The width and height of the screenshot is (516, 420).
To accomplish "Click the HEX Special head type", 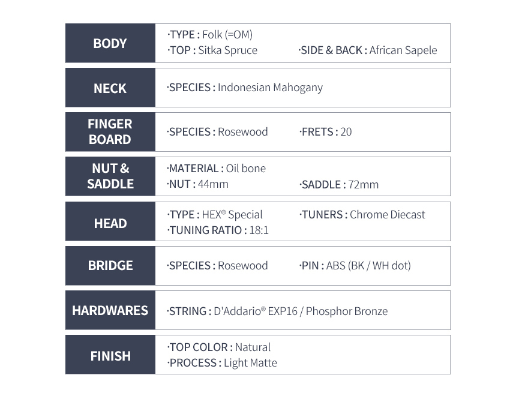I will [x=232, y=215].
